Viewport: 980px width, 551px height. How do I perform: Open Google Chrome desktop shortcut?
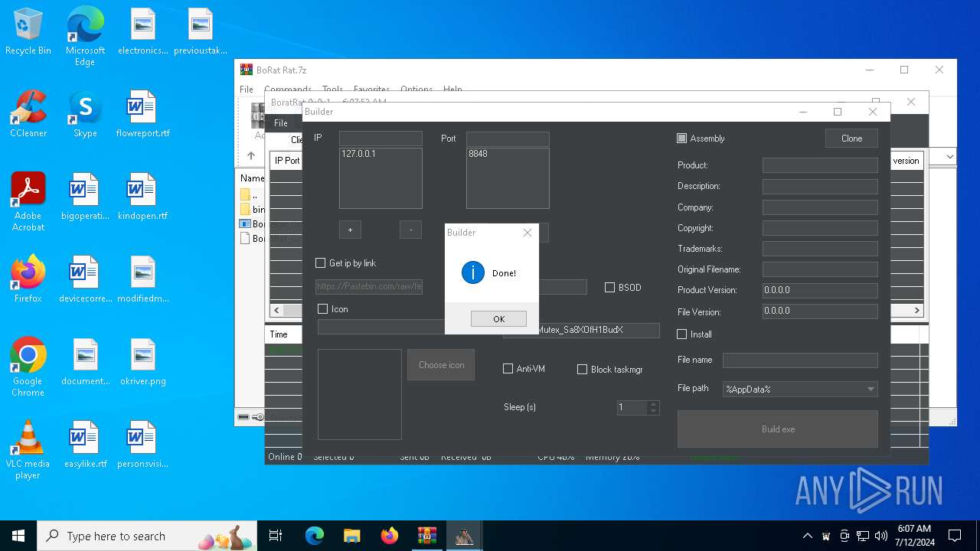tap(28, 367)
